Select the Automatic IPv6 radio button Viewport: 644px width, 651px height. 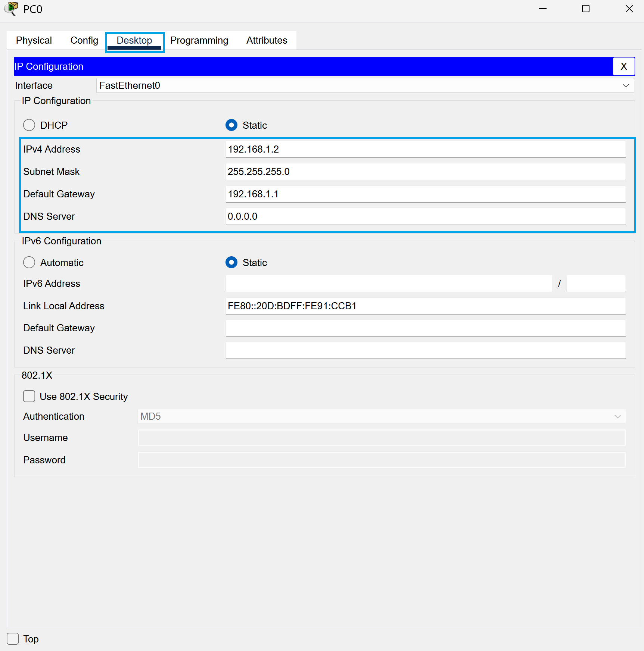[x=29, y=262]
